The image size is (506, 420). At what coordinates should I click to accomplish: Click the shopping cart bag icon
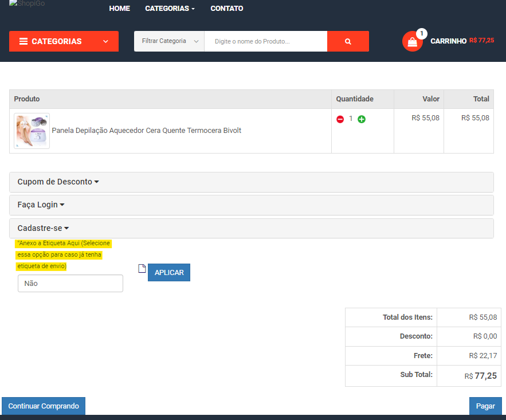coord(412,42)
